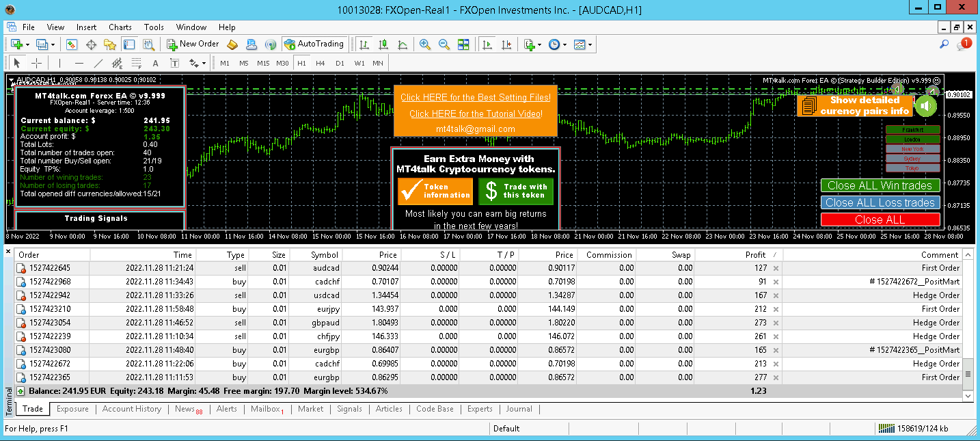Switch timeframe to D1
980x441 pixels.
pyautogui.click(x=340, y=63)
